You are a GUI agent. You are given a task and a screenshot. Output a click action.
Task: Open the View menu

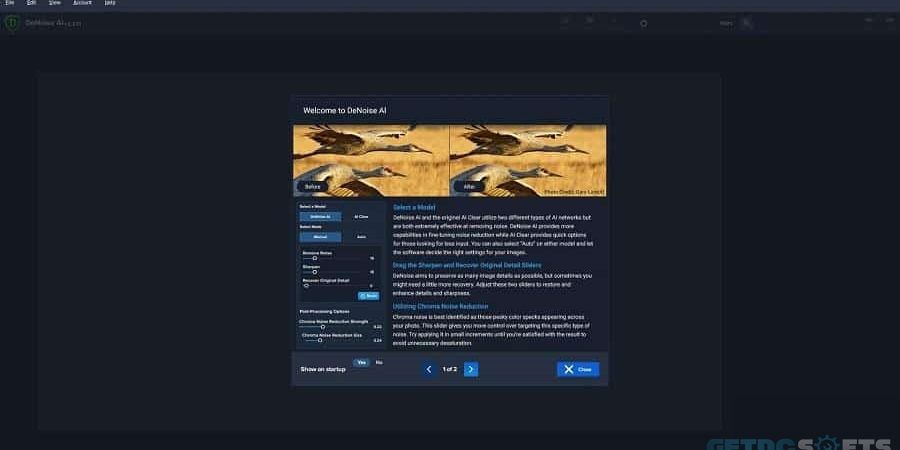[55, 3]
